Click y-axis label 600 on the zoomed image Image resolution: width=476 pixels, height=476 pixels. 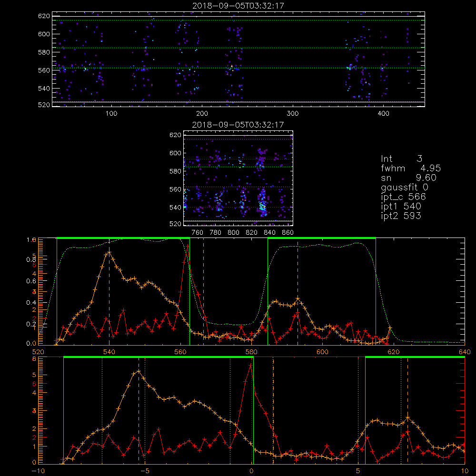[175, 153]
